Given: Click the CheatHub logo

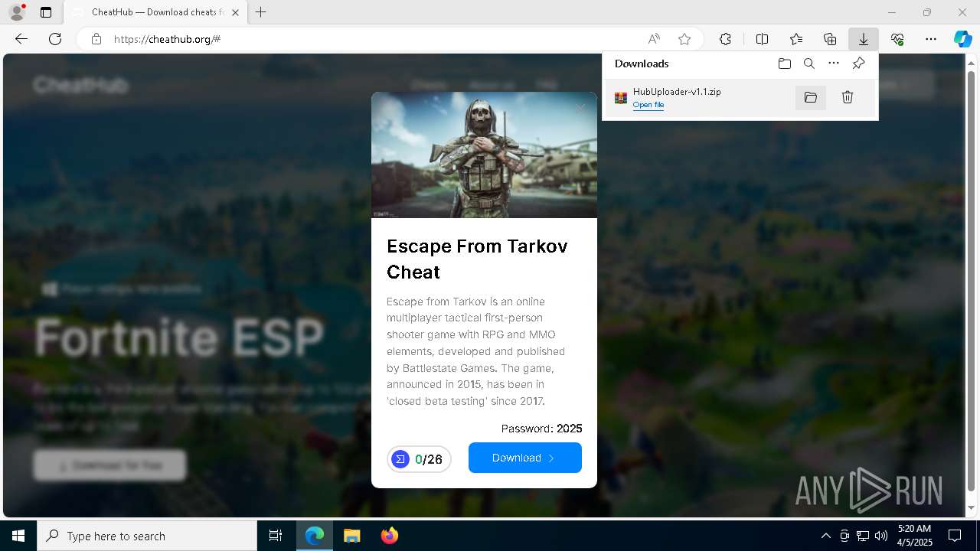Looking at the screenshot, I should [x=80, y=84].
